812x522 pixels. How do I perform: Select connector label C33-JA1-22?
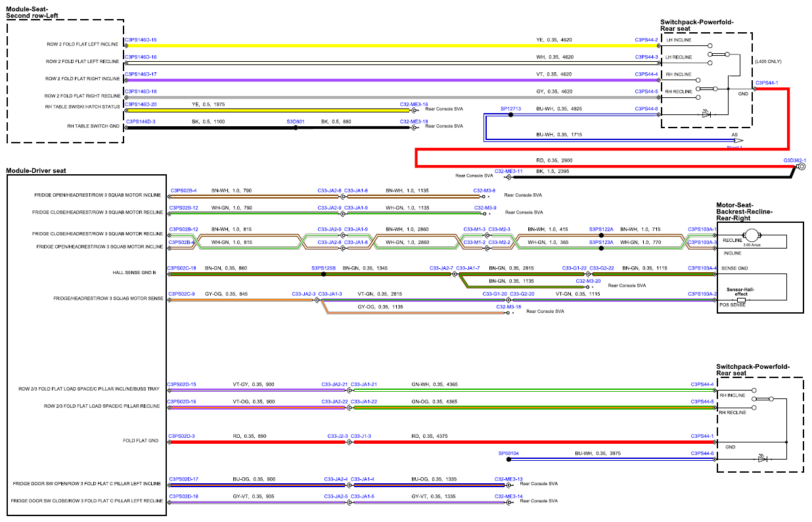click(x=364, y=402)
